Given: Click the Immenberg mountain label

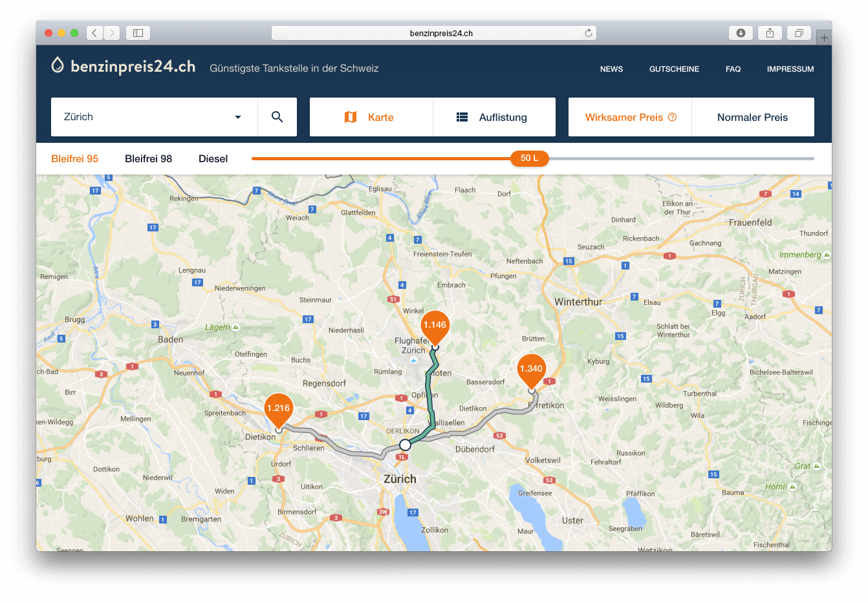Looking at the screenshot, I should [x=800, y=255].
